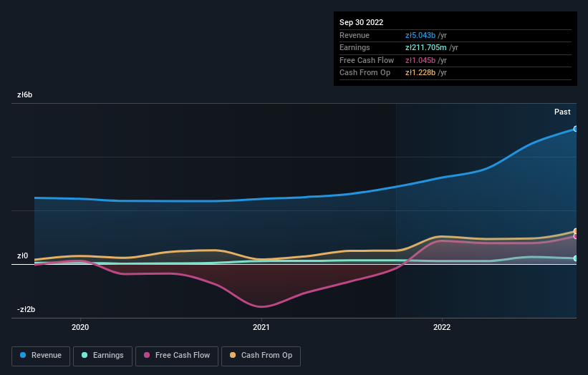This screenshot has height=375, width=588.
Task: Click the zł0 y-axis label
Action: coord(22,256)
